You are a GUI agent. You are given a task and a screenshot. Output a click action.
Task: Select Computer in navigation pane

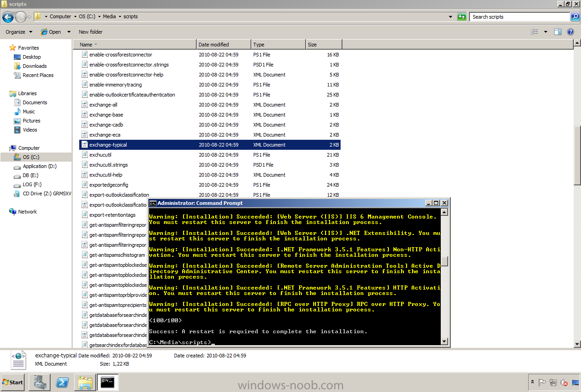point(29,148)
